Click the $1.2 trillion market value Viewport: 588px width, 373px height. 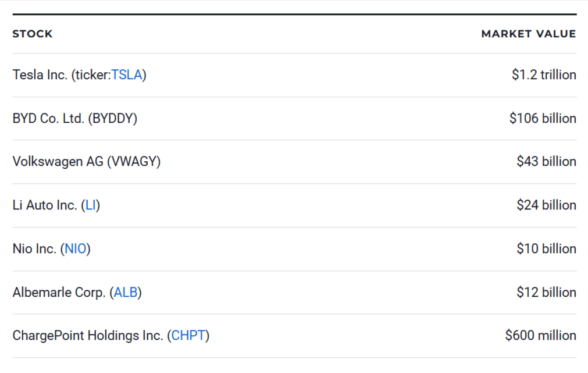544,75
